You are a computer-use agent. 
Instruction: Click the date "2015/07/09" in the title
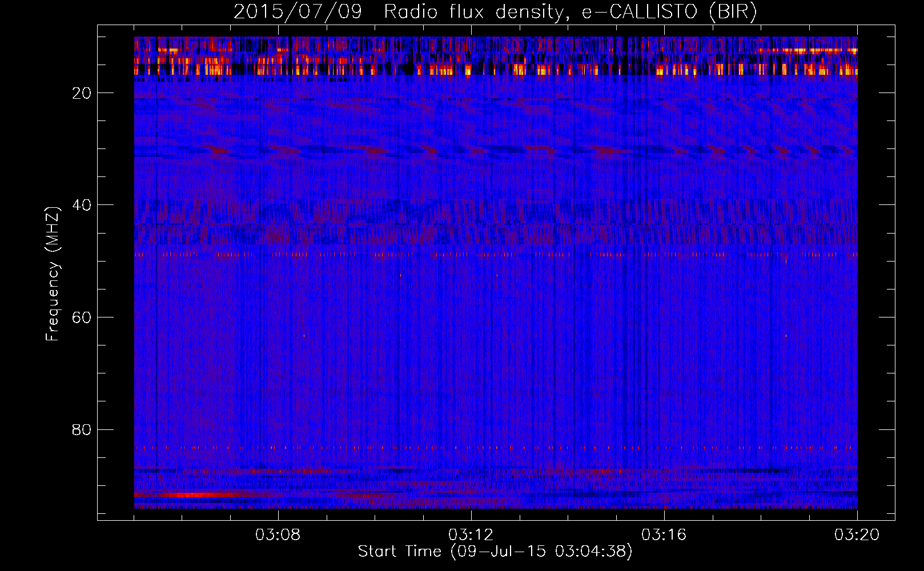point(298,12)
